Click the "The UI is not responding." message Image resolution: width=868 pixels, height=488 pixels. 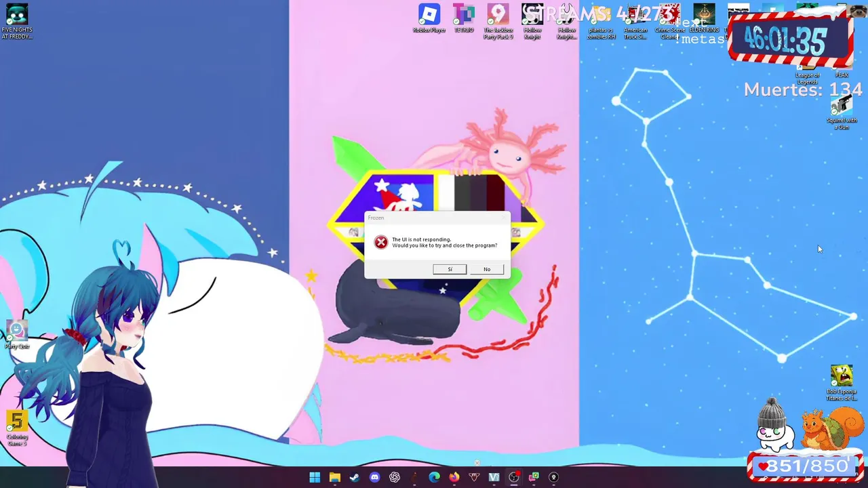[x=421, y=239]
